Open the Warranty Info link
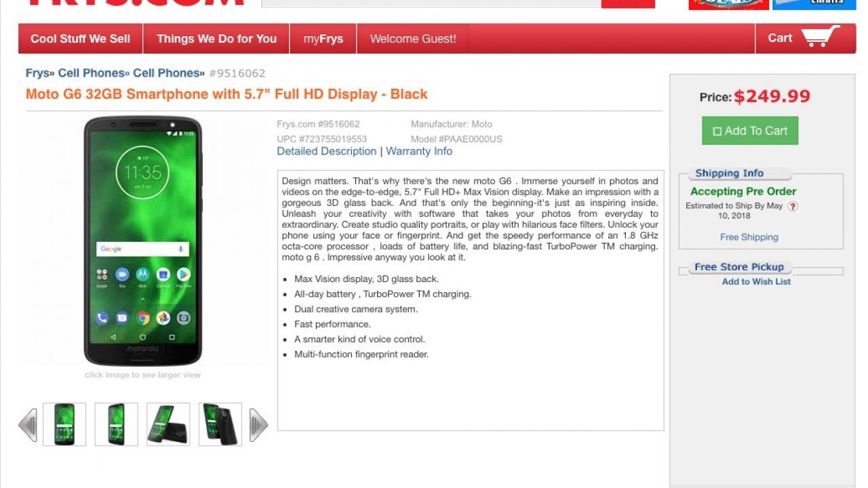The height and width of the screenshot is (488, 868). (x=419, y=151)
